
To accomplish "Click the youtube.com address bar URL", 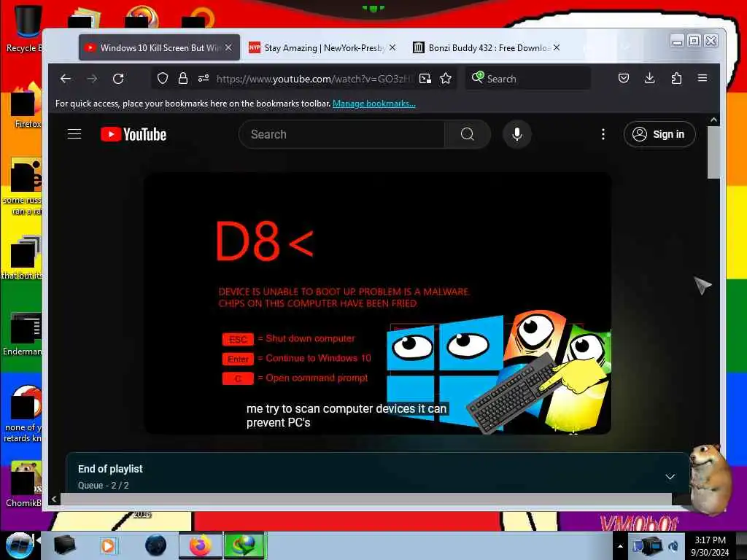I will click(x=314, y=79).
